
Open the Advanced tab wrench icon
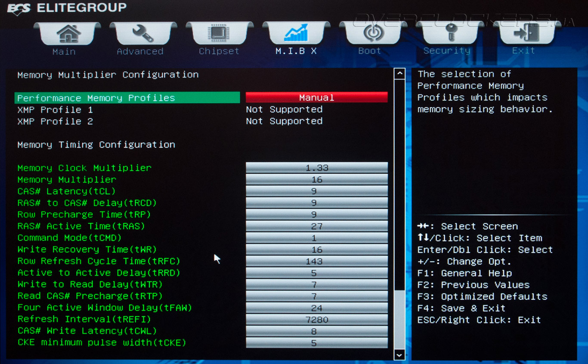point(142,33)
